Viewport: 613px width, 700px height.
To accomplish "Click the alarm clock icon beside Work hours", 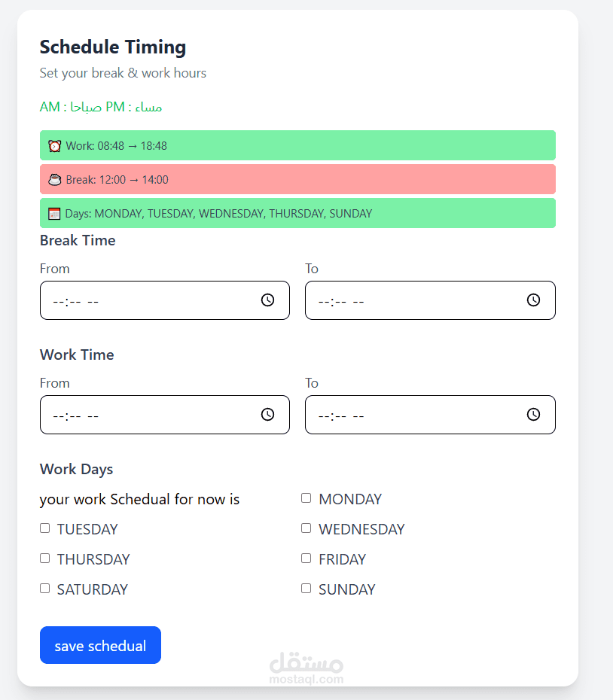I will pyautogui.click(x=54, y=146).
